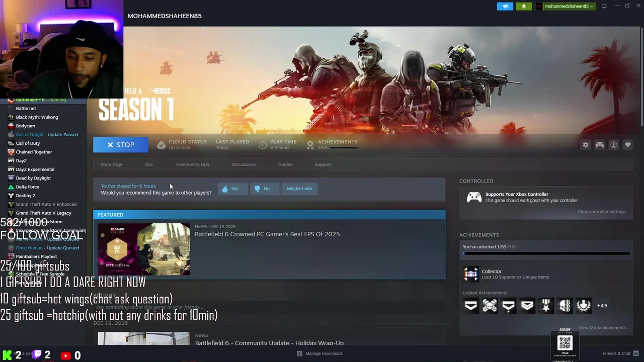Viewport: 644px width, 362px height.
Task: Open game settings gear icon
Action: [585, 145]
